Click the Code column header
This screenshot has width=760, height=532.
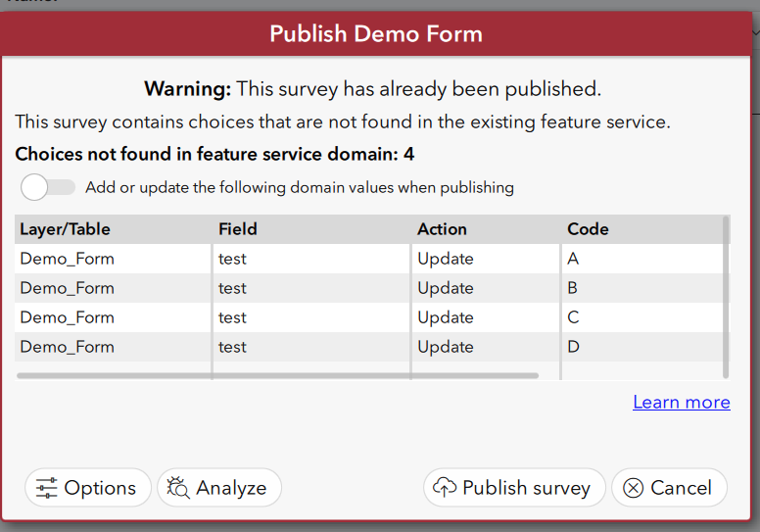click(588, 229)
